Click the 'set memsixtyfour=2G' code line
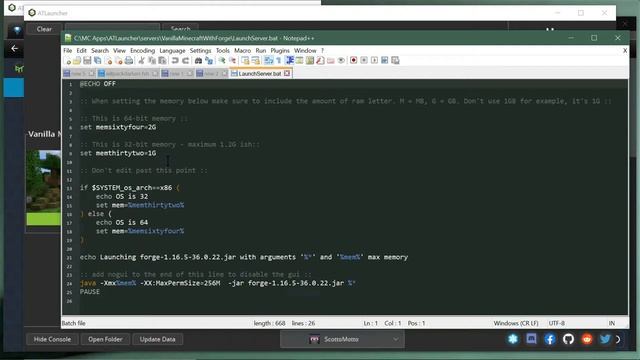This screenshot has width=640, height=360. pos(118,127)
